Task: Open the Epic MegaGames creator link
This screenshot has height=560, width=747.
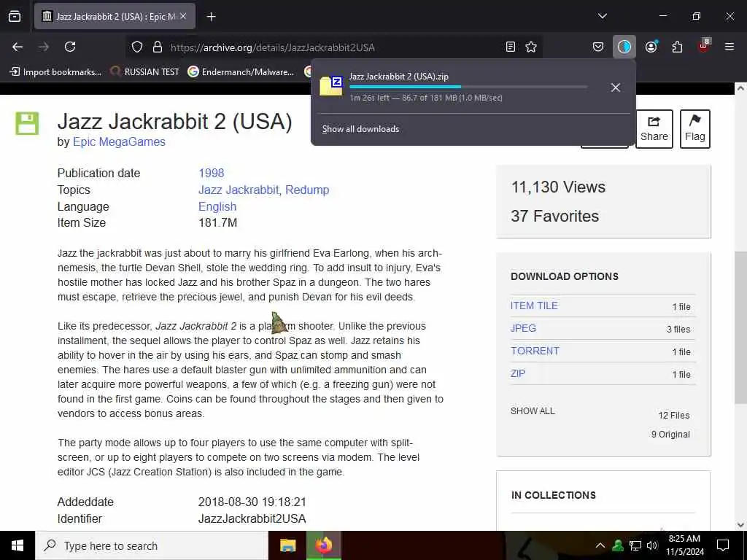Action: (x=119, y=142)
